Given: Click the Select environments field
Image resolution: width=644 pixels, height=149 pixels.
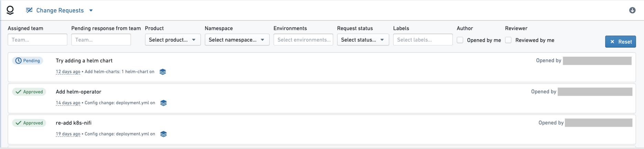Looking at the screenshot, I should point(303,39).
